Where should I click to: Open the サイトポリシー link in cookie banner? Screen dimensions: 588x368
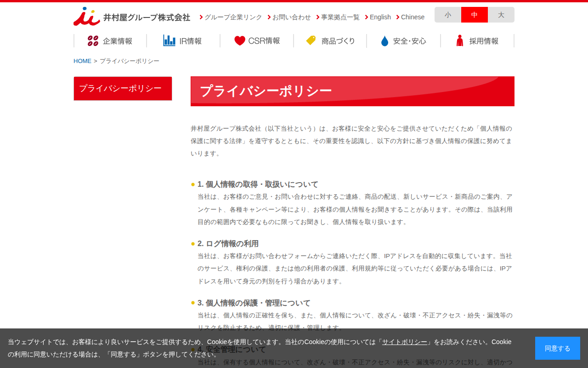pos(405,342)
